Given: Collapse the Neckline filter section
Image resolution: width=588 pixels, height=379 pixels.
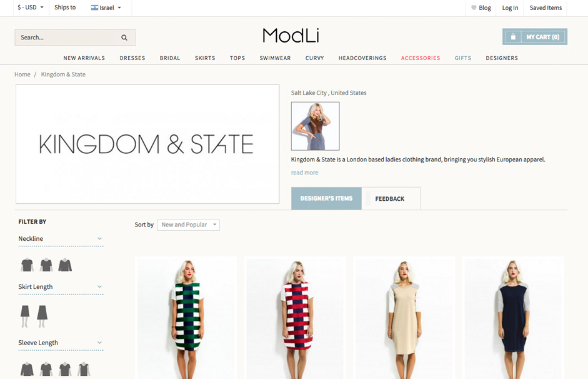Looking at the screenshot, I should coord(99,239).
